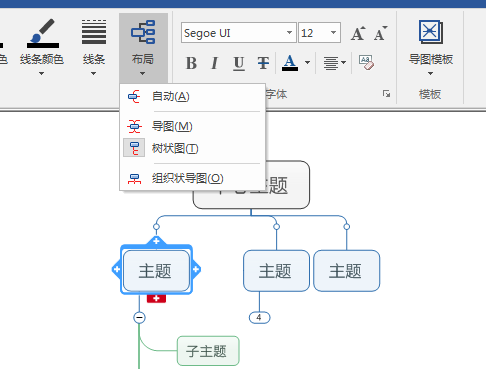
Task: Select the rightmost 主题 topic node
Action: click(347, 271)
